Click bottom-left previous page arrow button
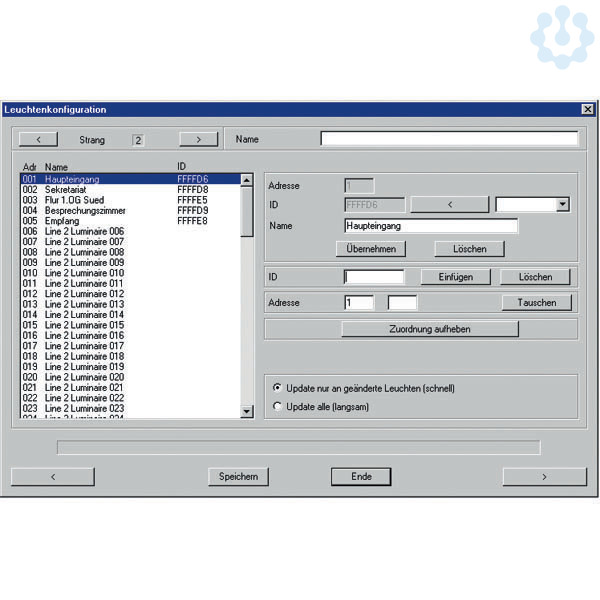The image size is (600, 600). click(52, 477)
